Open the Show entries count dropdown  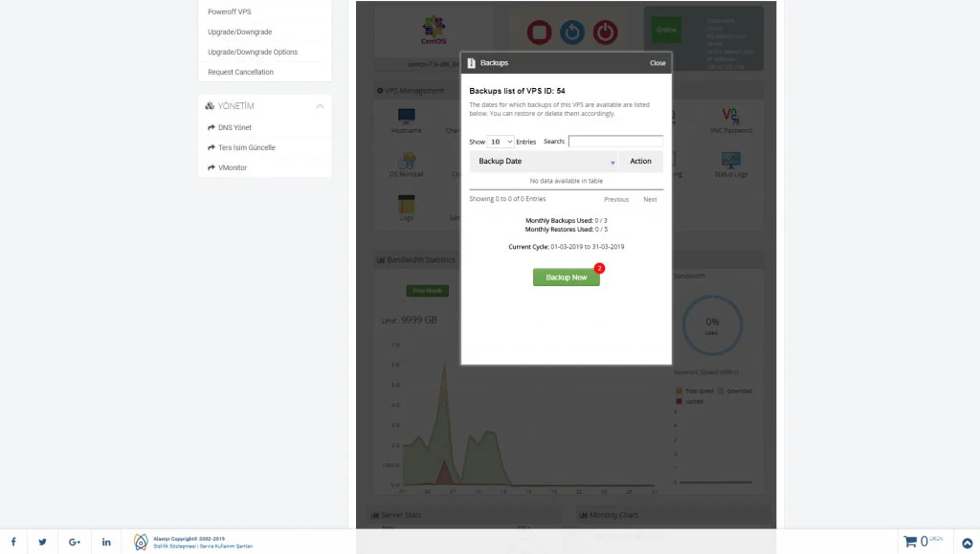[x=501, y=142]
